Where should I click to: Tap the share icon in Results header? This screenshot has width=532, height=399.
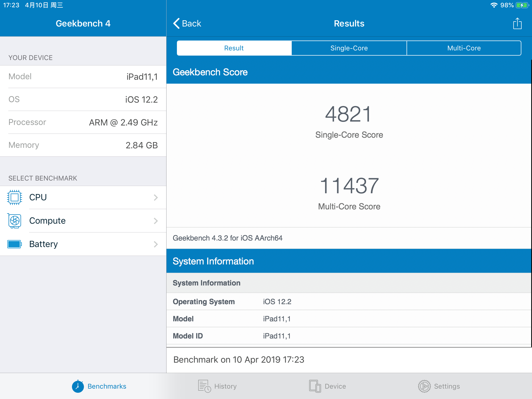point(517,24)
